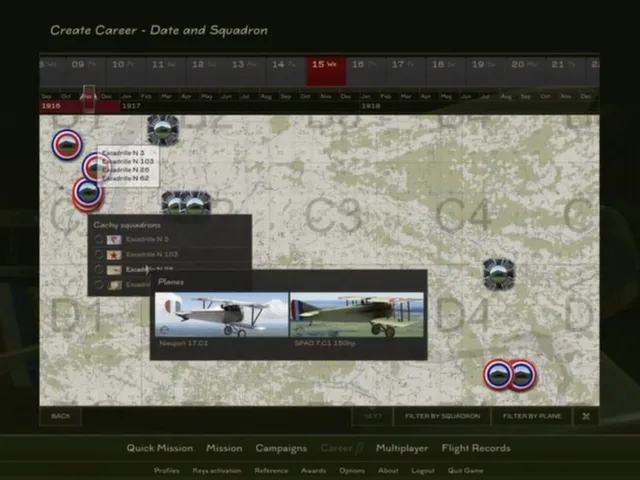Viewport: 640px width, 480px height.
Task: Click the Nieuport 17.C1 plane thumbnail
Action: 221,315
